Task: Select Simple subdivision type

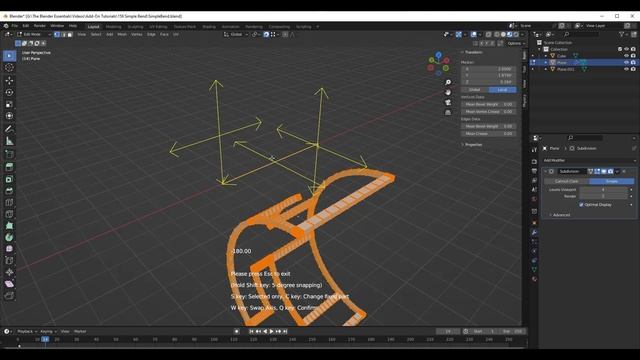Action: 611,181
